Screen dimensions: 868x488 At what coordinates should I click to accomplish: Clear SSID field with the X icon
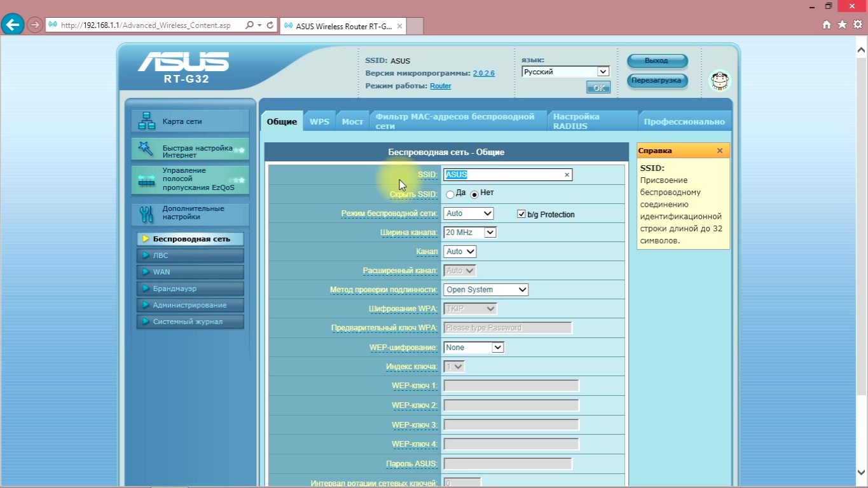567,175
